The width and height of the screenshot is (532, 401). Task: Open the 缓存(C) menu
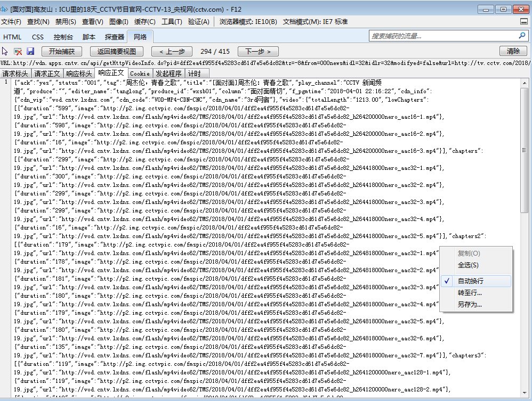coord(144,22)
